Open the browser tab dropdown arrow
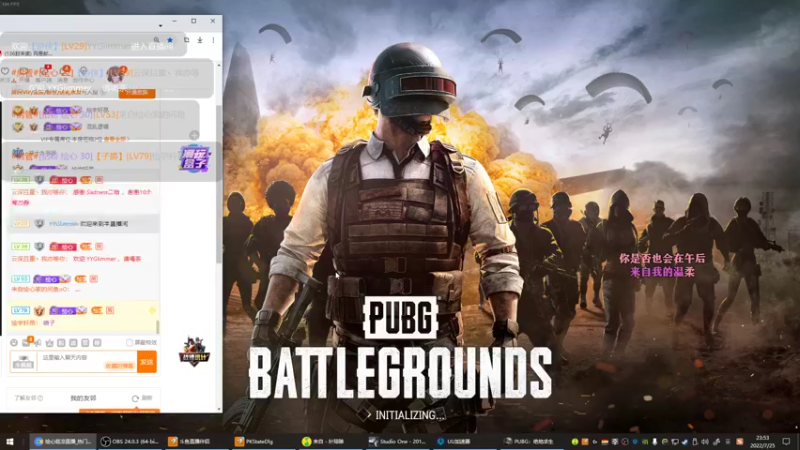This screenshot has height=450, width=800. pos(160,25)
